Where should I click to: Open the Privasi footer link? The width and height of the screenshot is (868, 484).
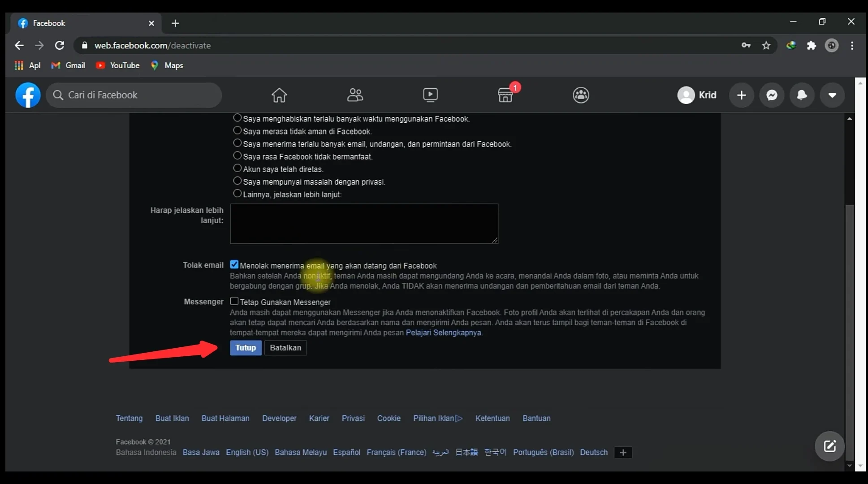coord(353,418)
